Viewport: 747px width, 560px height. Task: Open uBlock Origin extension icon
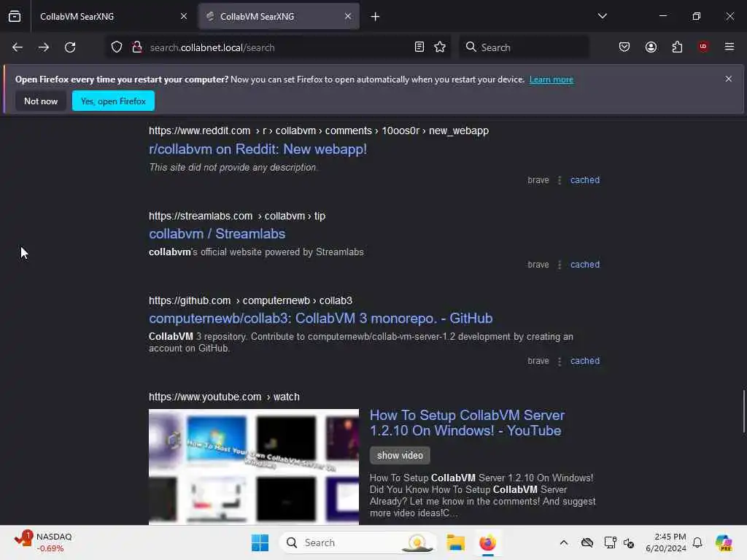[x=703, y=47]
